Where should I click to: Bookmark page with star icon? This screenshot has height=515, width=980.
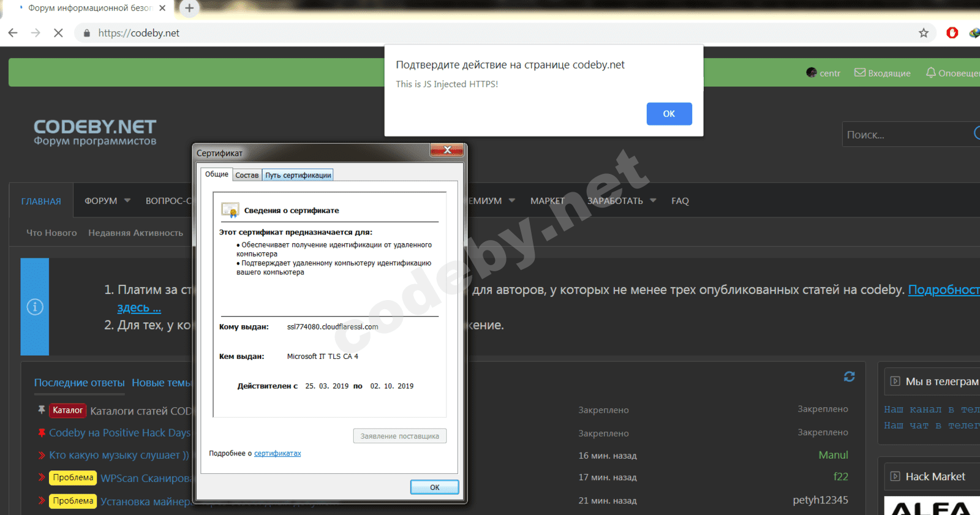[924, 33]
